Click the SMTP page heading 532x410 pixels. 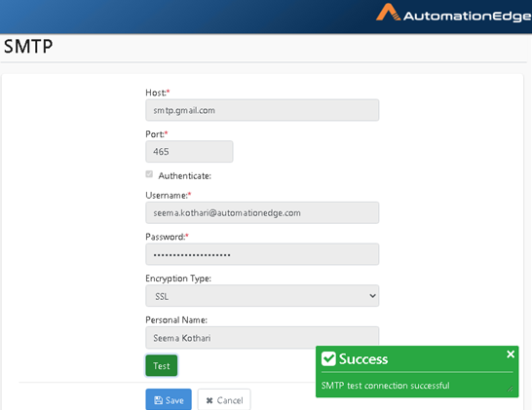coord(28,47)
